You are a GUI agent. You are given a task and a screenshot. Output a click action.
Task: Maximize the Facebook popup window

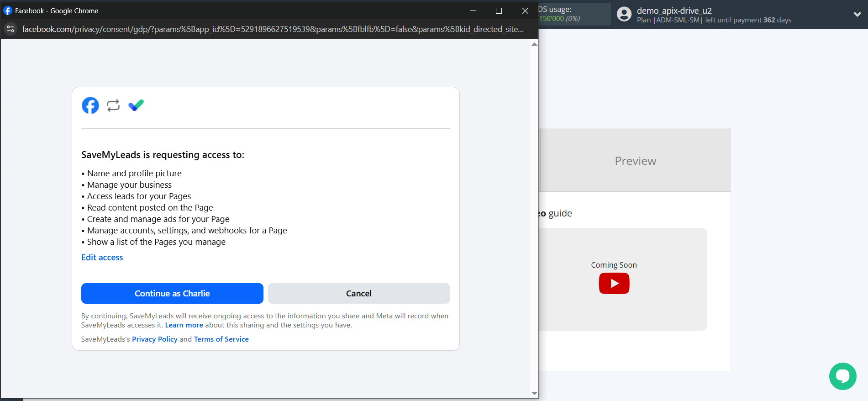(x=499, y=11)
